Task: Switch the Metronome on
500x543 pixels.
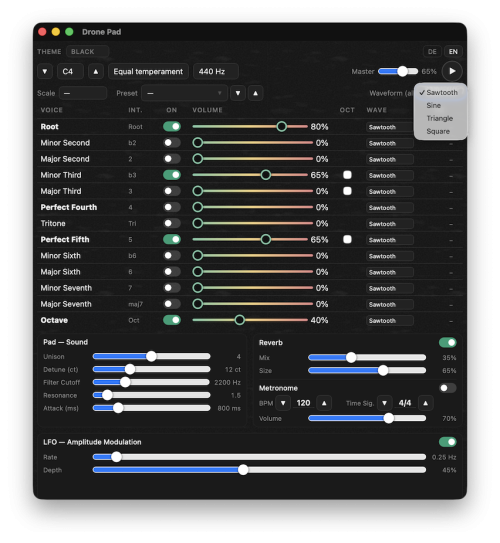Action: [x=447, y=388]
